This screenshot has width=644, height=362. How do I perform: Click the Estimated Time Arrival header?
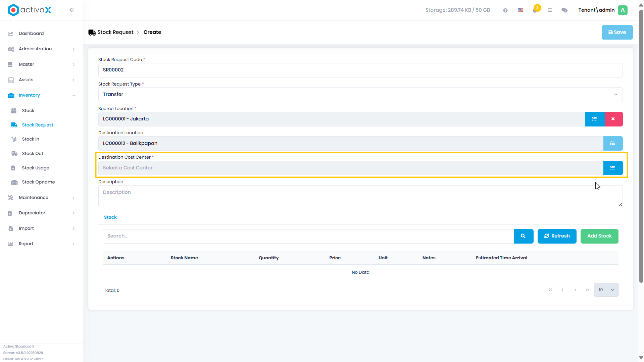pyautogui.click(x=501, y=258)
